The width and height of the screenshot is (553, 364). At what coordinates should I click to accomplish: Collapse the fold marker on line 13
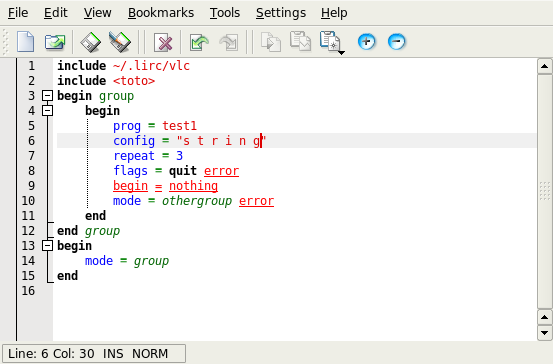tap(47, 245)
